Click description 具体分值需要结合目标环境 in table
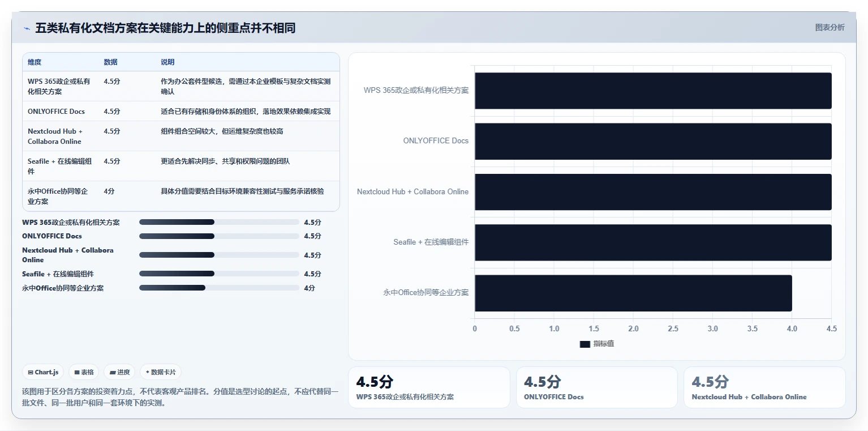This screenshot has width=868, height=431. 242,191
